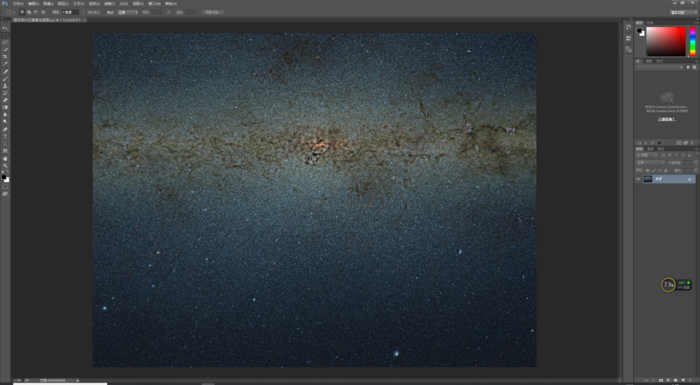
Task: Select the Hand tool
Action: tap(5, 159)
